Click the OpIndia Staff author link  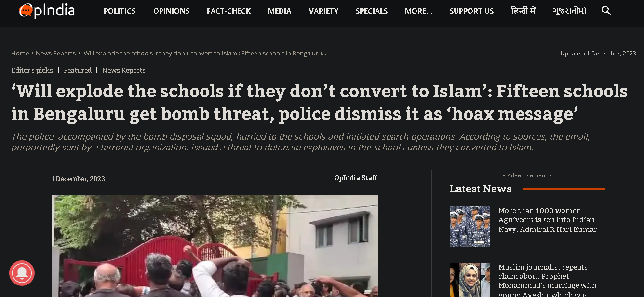point(356,178)
